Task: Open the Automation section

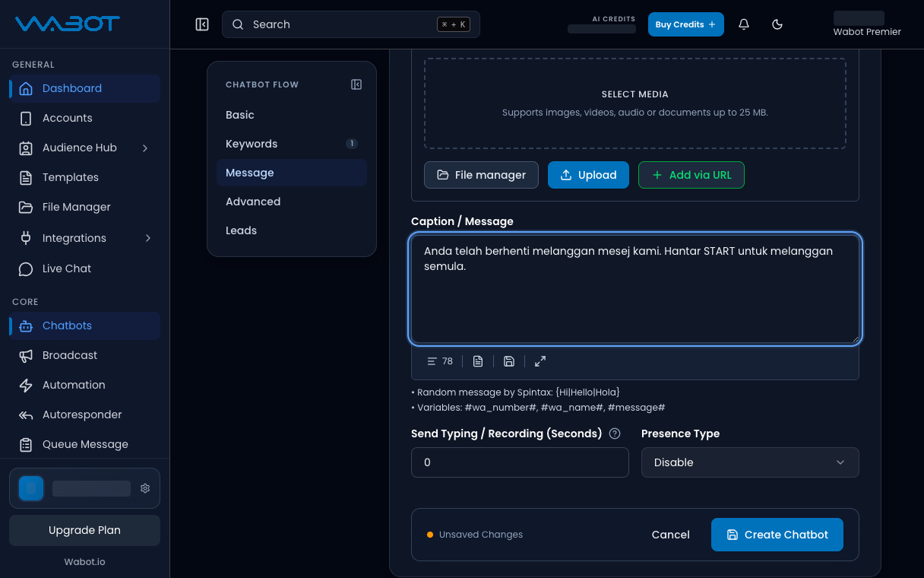Action: click(84, 385)
